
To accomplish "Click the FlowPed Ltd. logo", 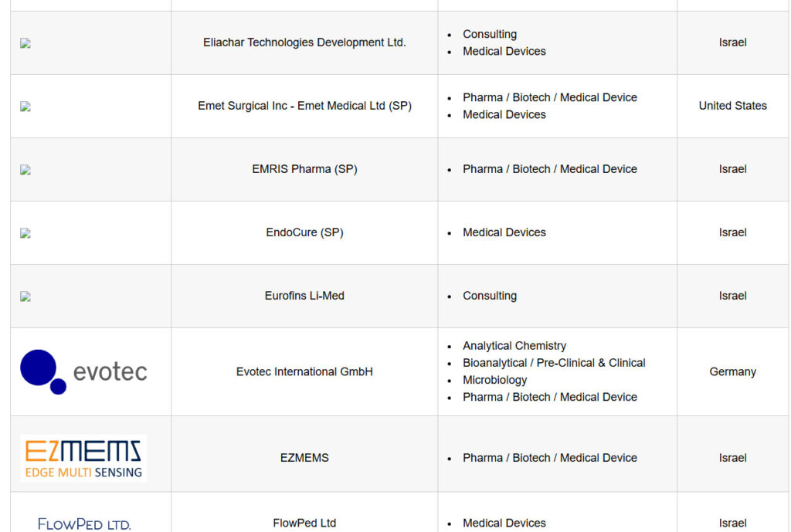I will pyautogui.click(x=83, y=524).
